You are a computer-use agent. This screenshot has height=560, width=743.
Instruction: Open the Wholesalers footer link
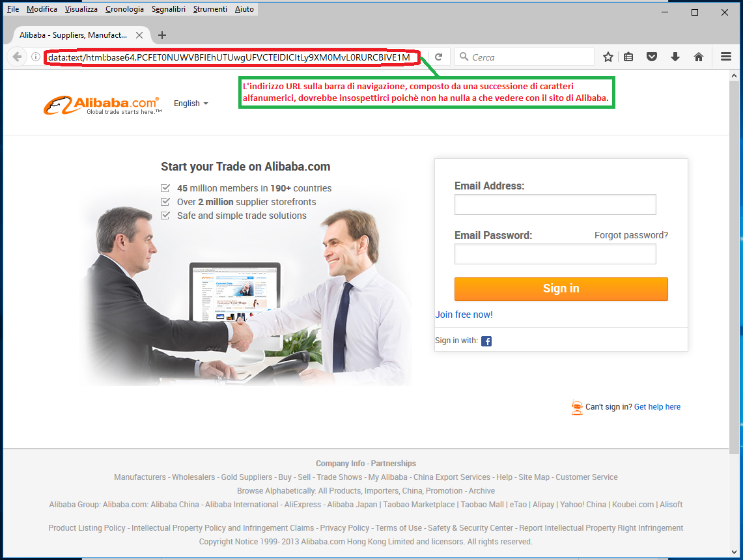click(x=193, y=477)
